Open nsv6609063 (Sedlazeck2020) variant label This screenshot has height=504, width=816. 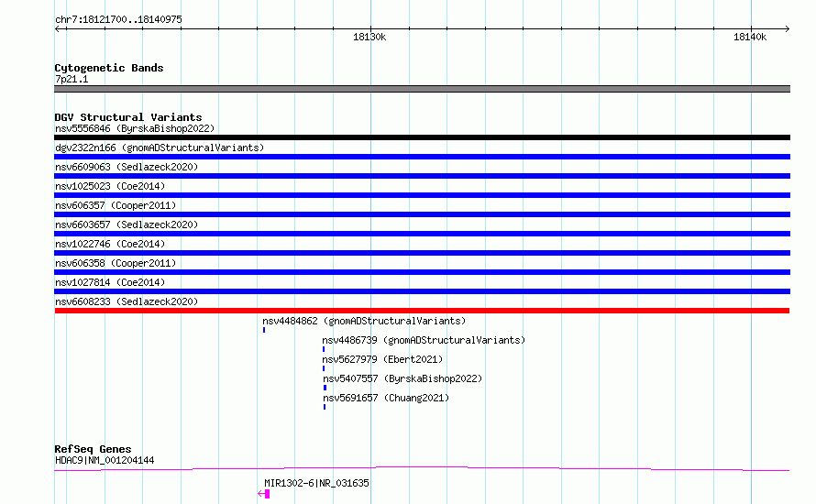tap(127, 167)
